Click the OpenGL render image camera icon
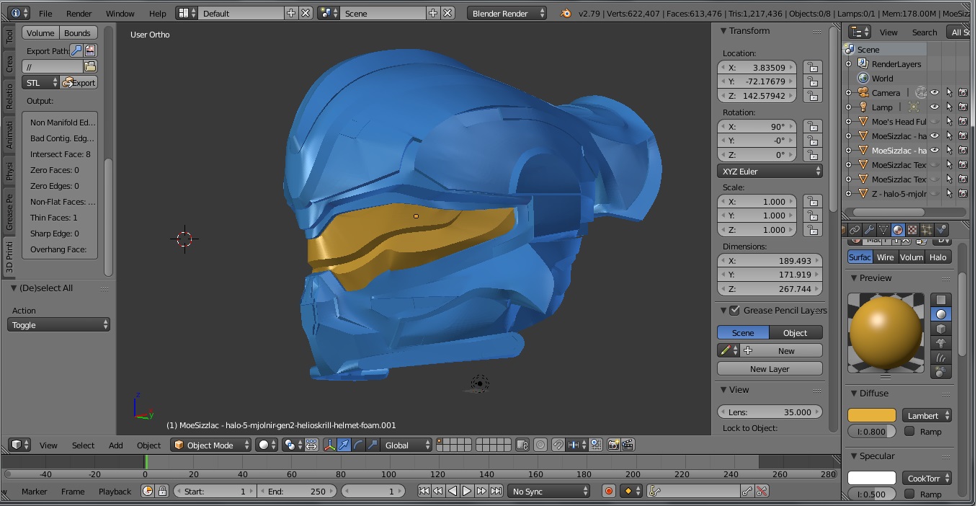 613,445
